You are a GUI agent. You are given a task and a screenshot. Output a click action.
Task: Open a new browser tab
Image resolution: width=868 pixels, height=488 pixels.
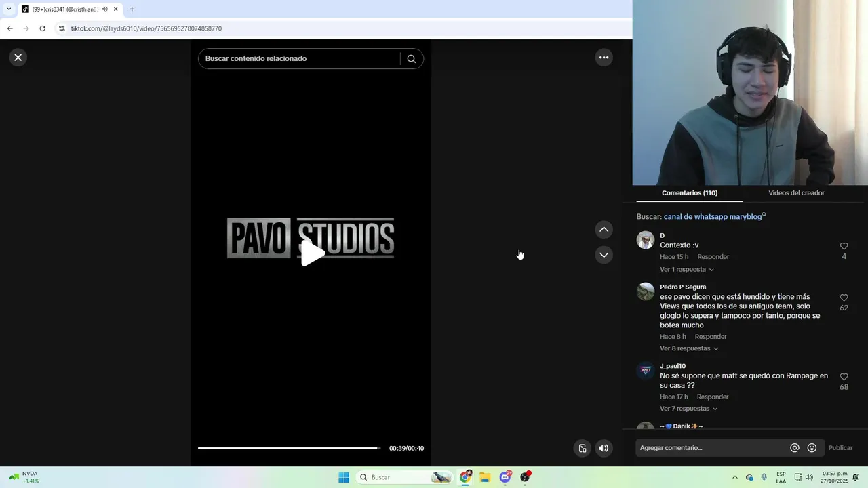(x=132, y=9)
